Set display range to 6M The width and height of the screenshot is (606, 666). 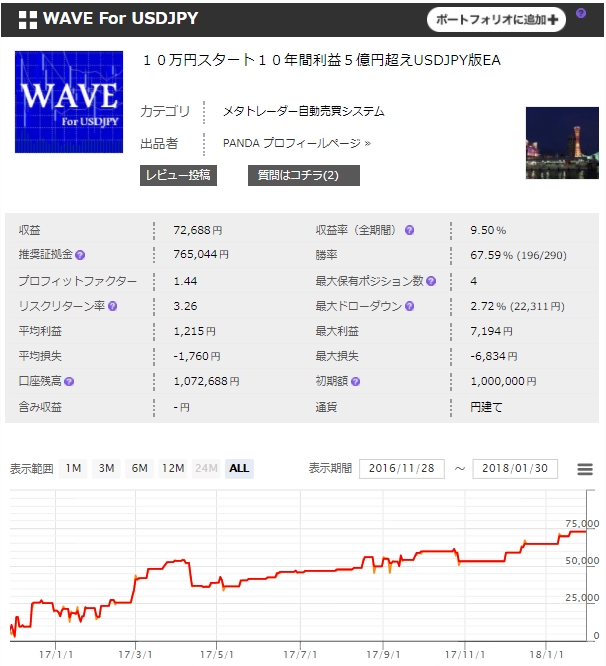click(140, 468)
